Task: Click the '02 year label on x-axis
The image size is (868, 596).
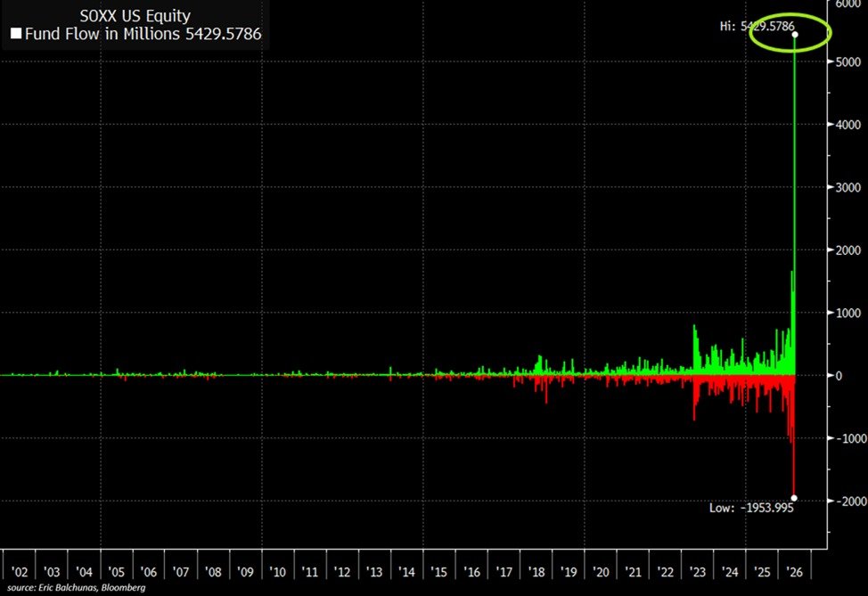Action: click(x=20, y=572)
